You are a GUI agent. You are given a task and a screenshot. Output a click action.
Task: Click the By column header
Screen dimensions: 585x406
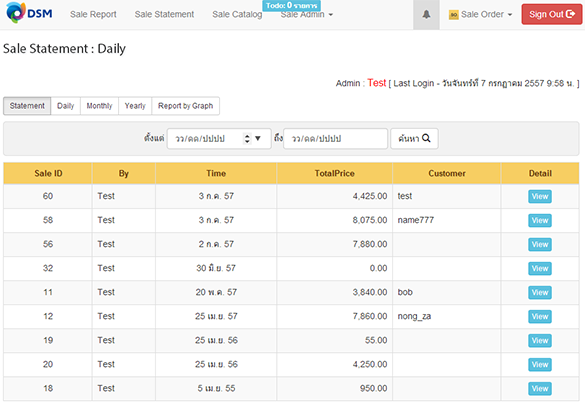pyautogui.click(x=124, y=174)
